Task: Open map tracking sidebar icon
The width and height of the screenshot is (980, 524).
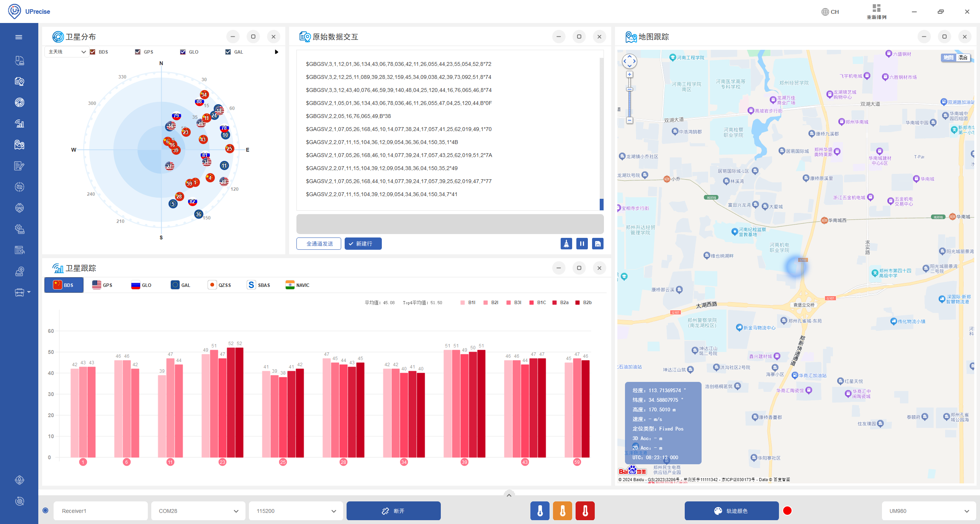Action: 19,144
